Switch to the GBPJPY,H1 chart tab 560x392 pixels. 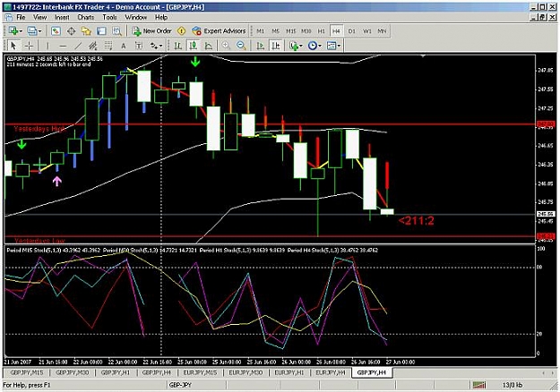[x=116, y=372]
